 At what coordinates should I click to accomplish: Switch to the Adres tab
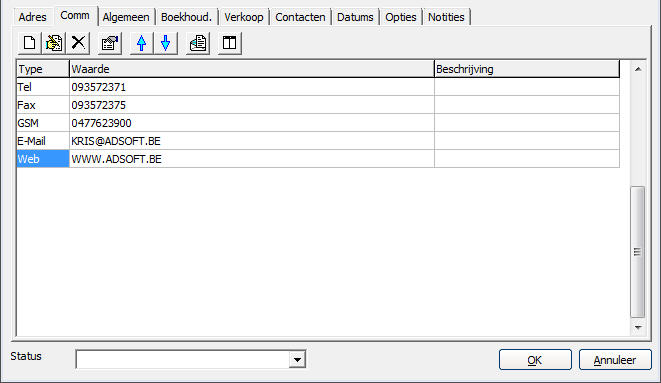[32, 17]
